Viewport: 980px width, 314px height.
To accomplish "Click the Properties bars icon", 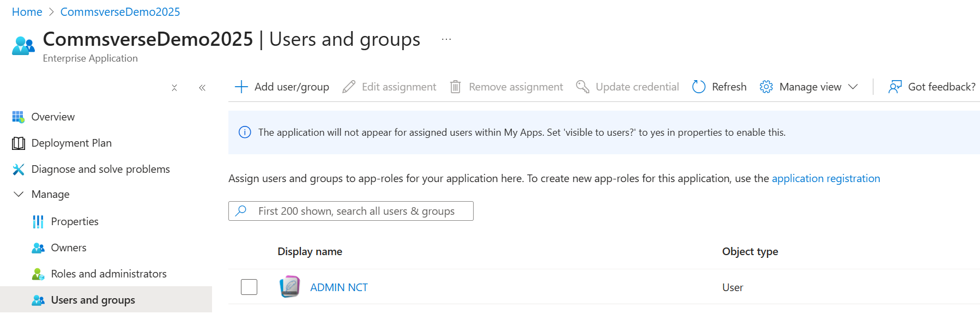I will (x=38, y=221).
